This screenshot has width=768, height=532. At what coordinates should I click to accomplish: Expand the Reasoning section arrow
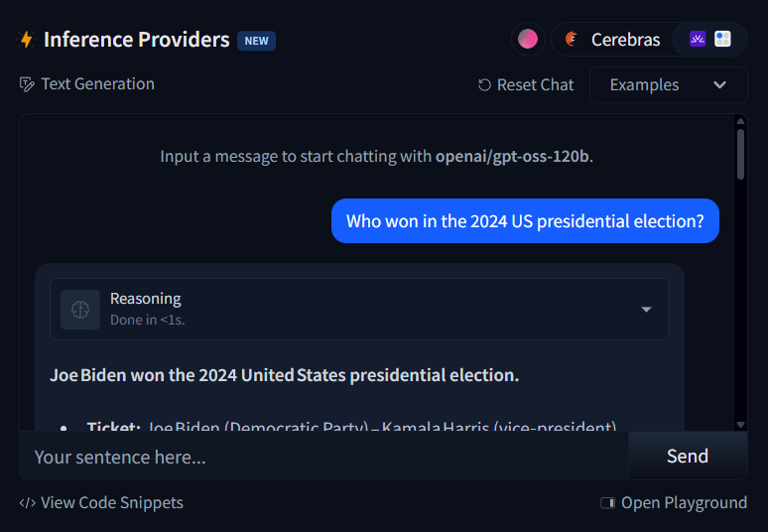[x=646, y=309]
